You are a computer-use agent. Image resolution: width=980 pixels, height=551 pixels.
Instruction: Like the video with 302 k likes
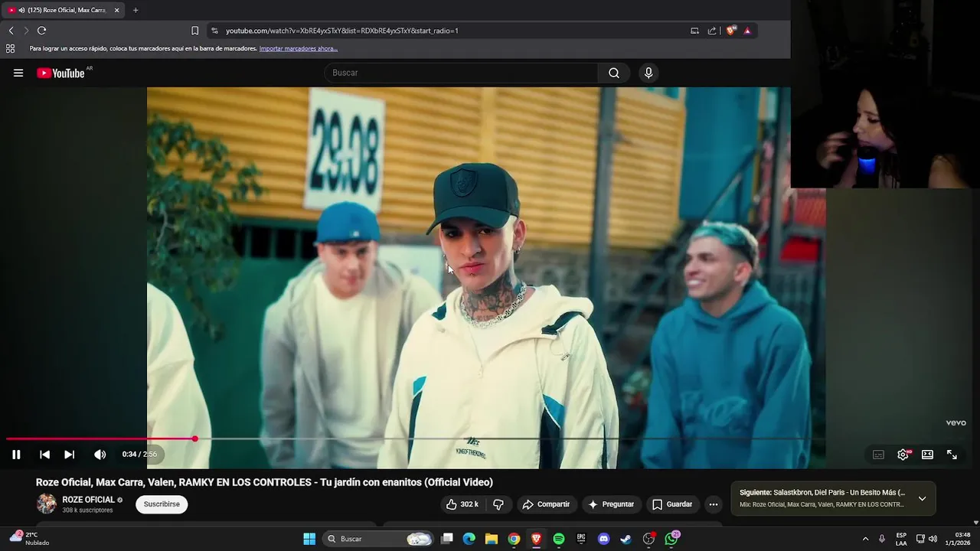pos(462,504)
